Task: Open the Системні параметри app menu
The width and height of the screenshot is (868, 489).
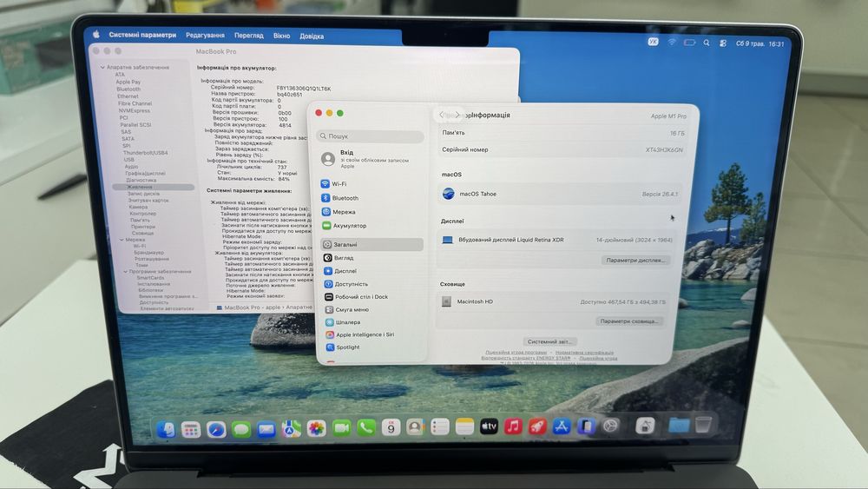Action: tap(142, 35)
